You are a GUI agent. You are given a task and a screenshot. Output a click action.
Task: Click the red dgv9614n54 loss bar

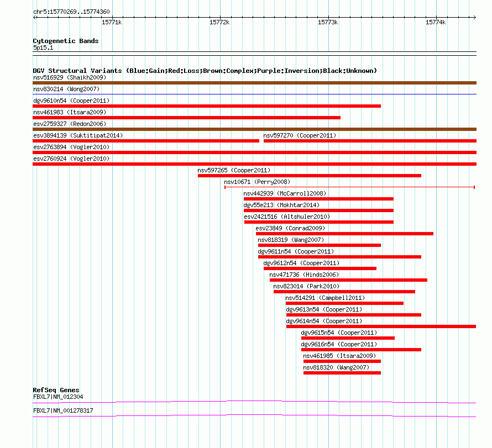(x=381, y=326)
